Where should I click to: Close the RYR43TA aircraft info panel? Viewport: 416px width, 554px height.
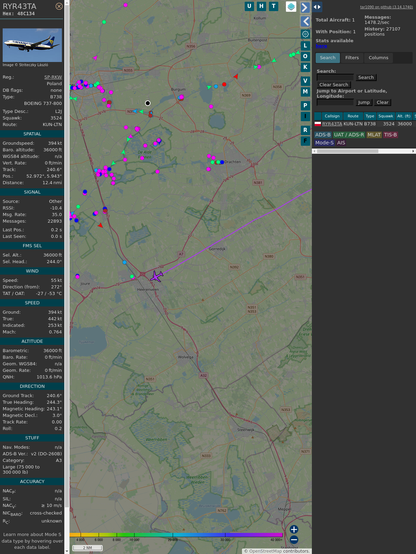tap(59, 6)
